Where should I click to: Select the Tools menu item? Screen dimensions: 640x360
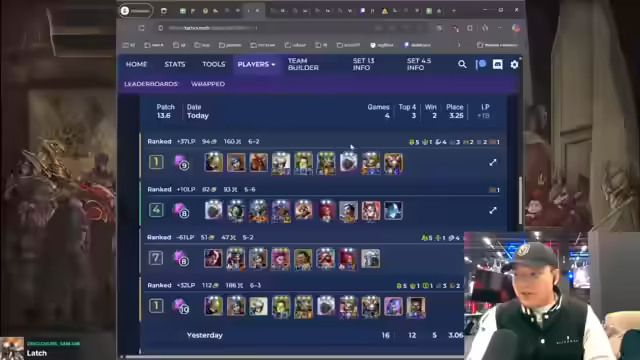coord(213,64)
